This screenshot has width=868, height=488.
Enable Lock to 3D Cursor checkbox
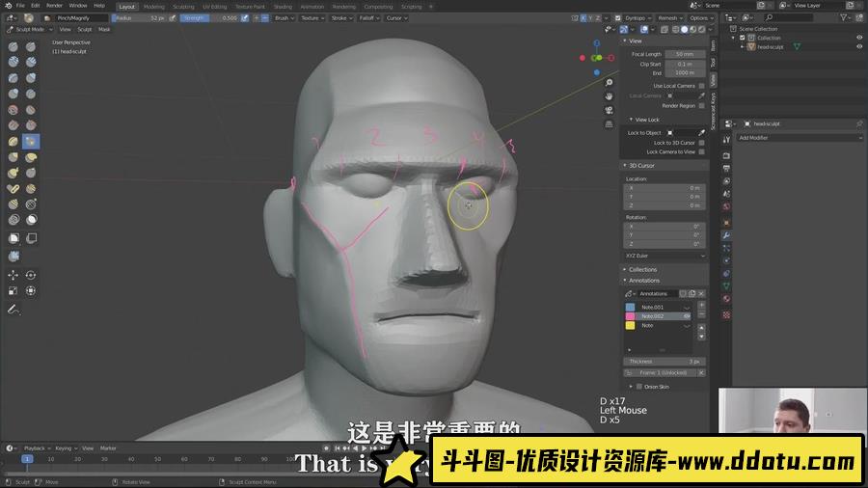[701, 143]
